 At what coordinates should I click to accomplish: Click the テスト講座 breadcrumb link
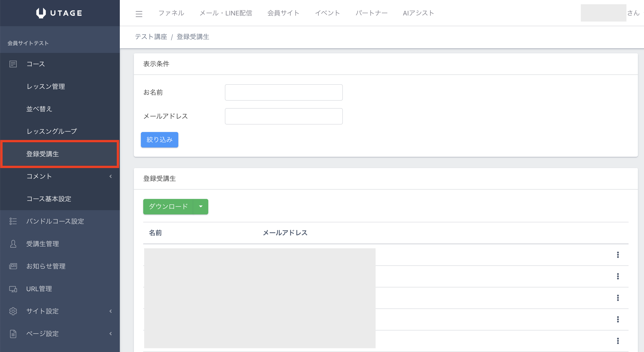[151, 37]
